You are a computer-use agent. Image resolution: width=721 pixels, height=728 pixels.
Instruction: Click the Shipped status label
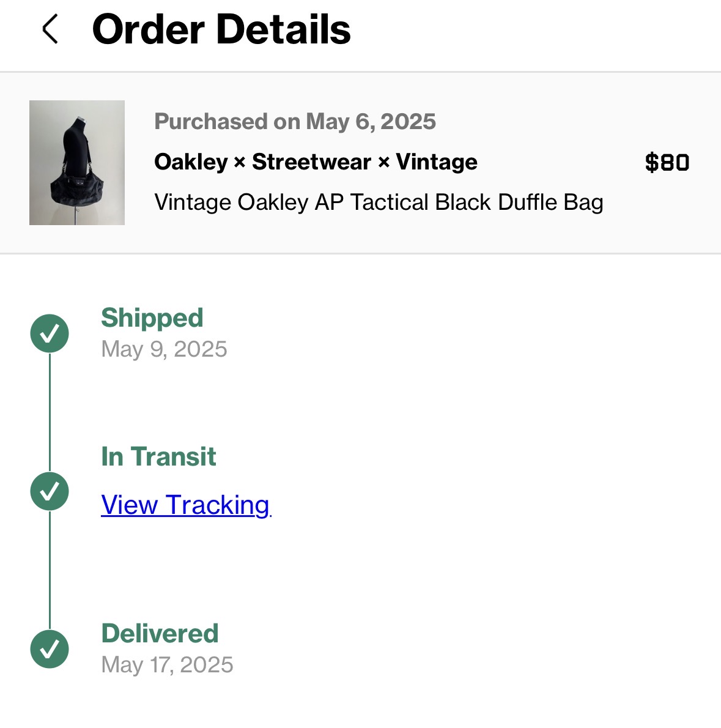point(152,318)
